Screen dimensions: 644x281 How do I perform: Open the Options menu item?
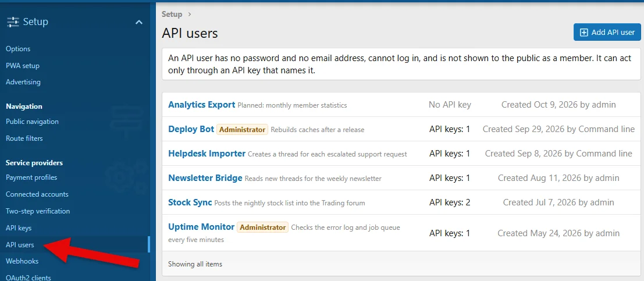(x=18, y=49)
